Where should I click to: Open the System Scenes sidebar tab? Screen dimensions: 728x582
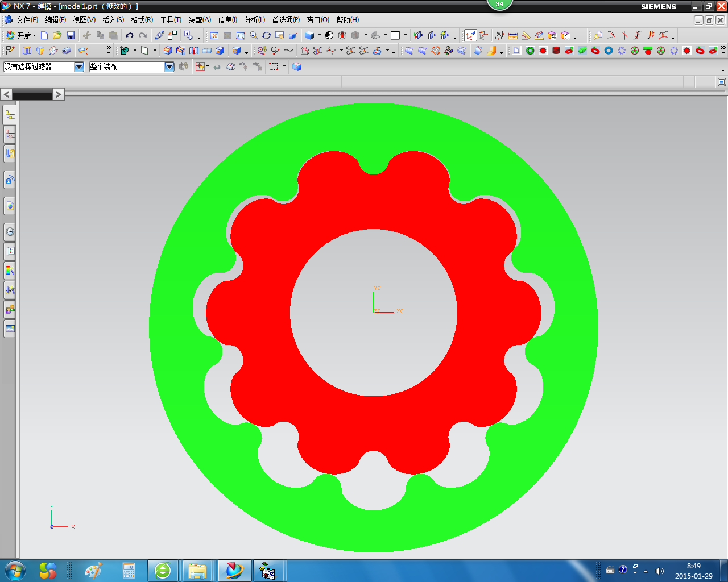10,329
